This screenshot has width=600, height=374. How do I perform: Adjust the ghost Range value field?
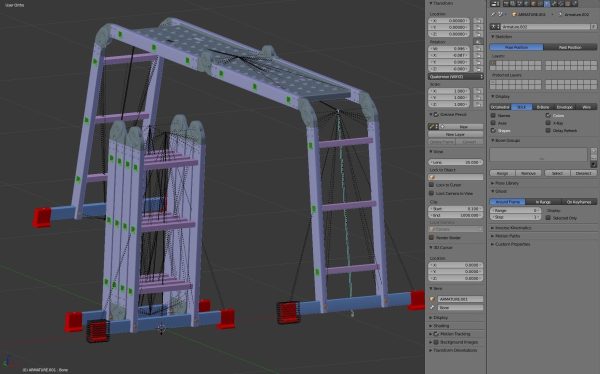tap(515, 211)
